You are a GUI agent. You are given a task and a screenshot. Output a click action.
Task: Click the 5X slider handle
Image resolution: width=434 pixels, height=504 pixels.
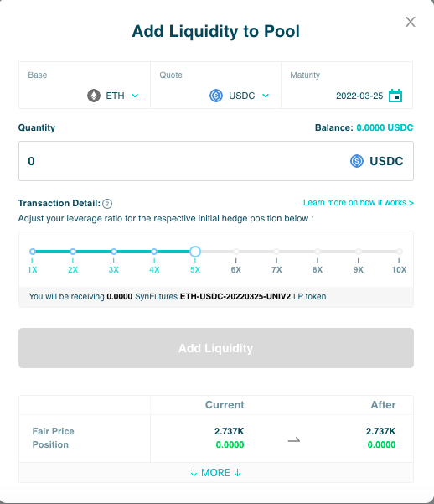tap(195, 252)
